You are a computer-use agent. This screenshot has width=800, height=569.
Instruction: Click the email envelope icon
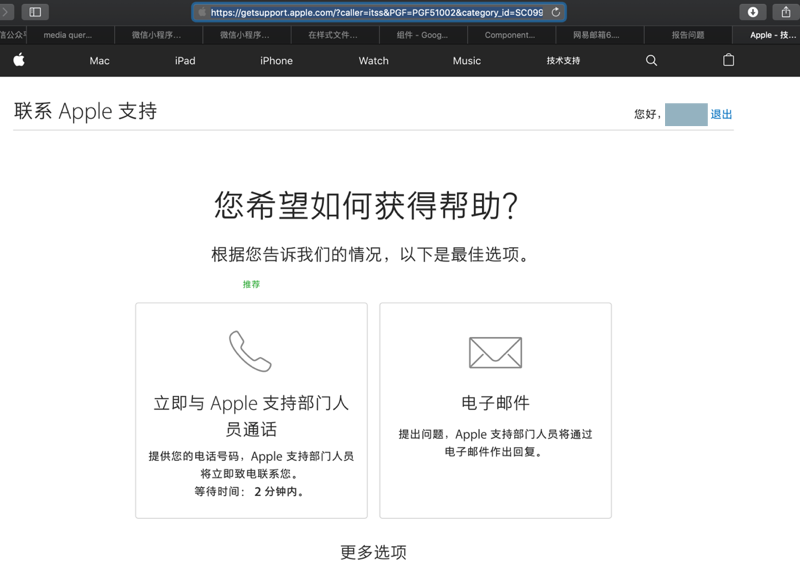point(495,352)
